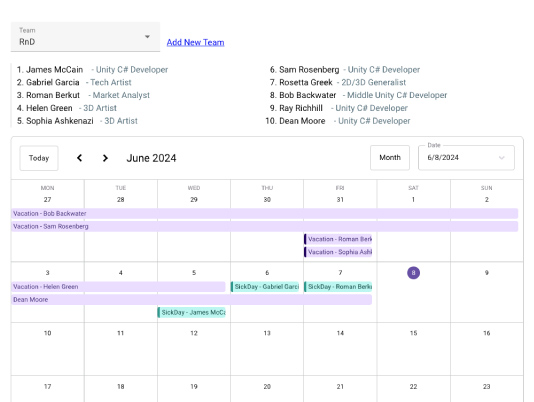Switch calendar view using Month button
Image resolution: width=534 pixels, height=402 pixels.
[x=390, y=158]
